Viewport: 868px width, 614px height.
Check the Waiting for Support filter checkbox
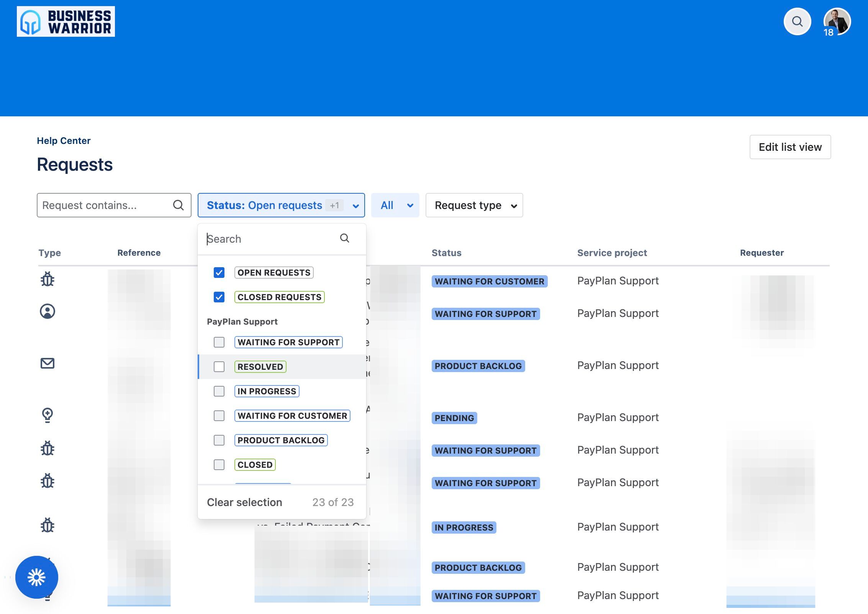pyautogui.click(x=219, y=342)
